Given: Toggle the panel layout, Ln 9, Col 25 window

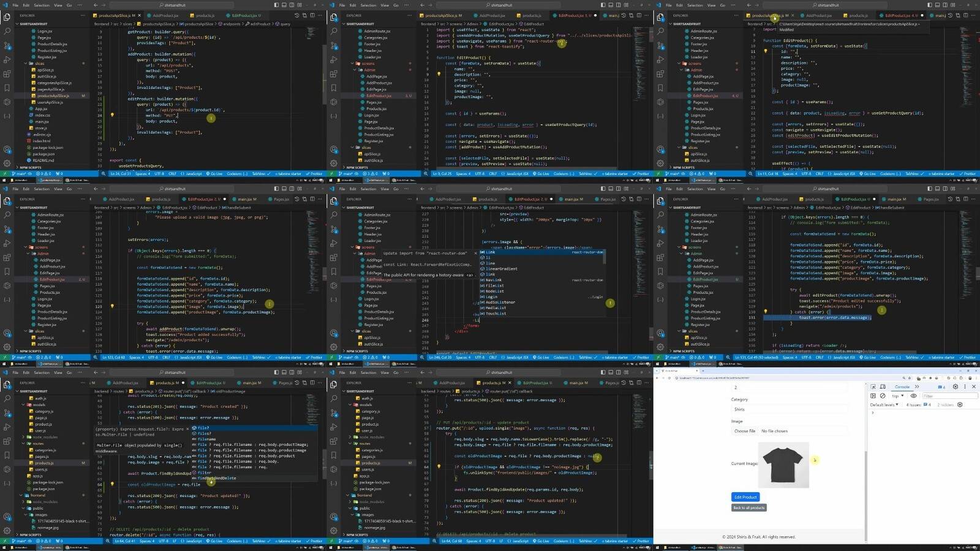Looking at the screenshot, I should tap(611, 5).
